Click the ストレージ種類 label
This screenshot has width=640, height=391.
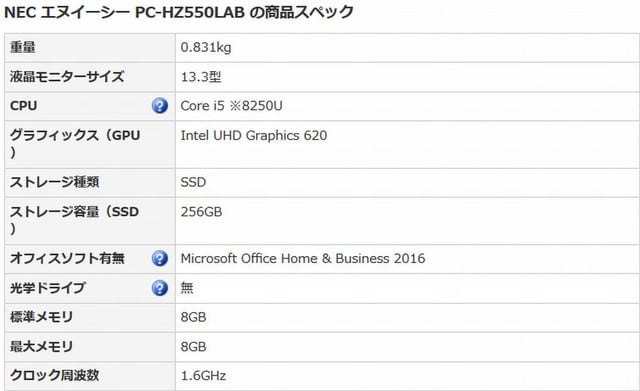(x=54, y=182)
